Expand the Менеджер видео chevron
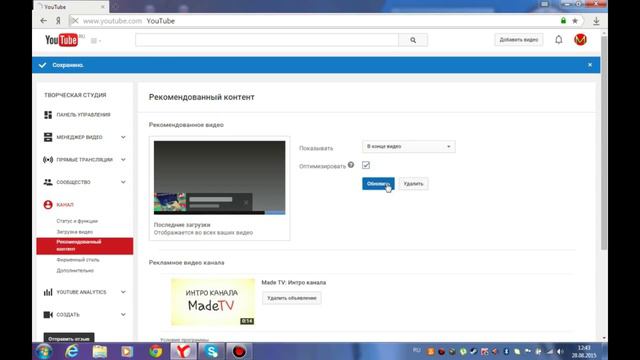The height and width of the screenshot is (360, 640). [123, 137]
